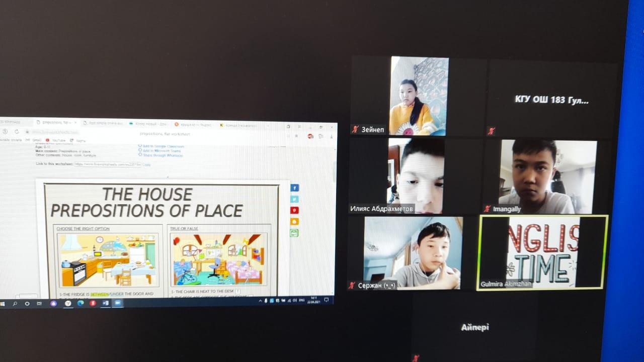644x362 pixels.
Task: Click Copy next to worksheet link
Action: coord(146,164)
